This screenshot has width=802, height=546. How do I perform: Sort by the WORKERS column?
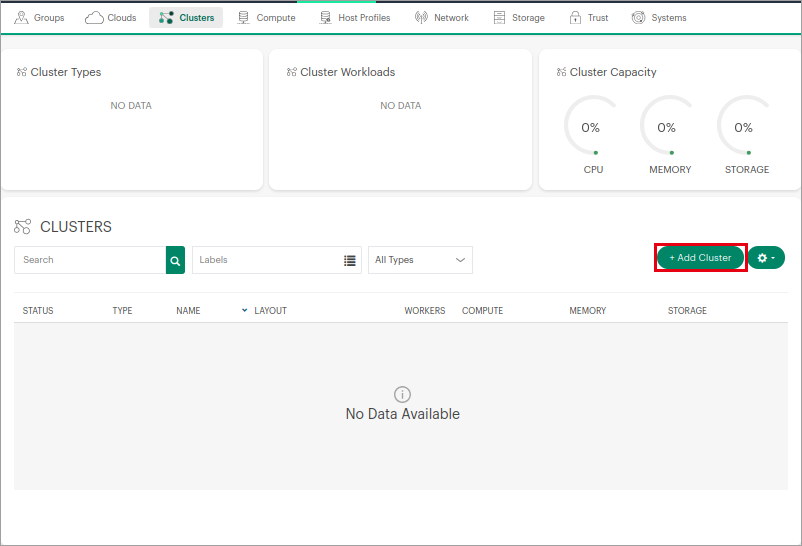point(425,311)
